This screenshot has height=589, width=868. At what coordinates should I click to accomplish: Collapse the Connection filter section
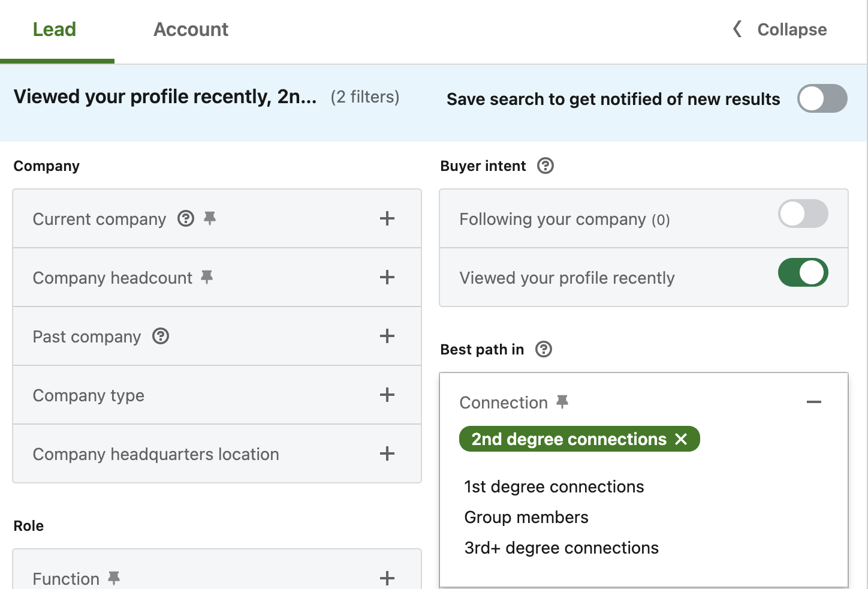click(x=814, y=402)
